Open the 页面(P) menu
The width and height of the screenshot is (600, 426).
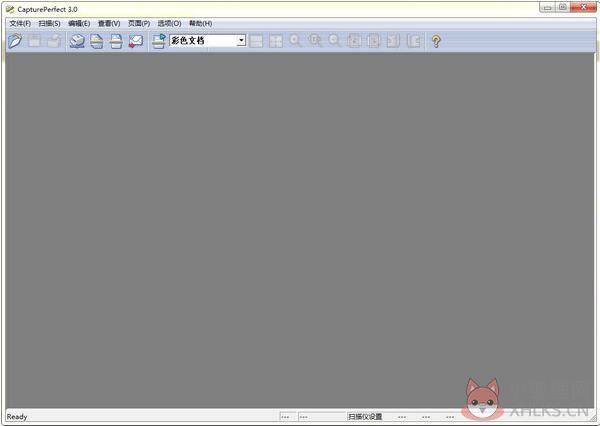point(139,24)
